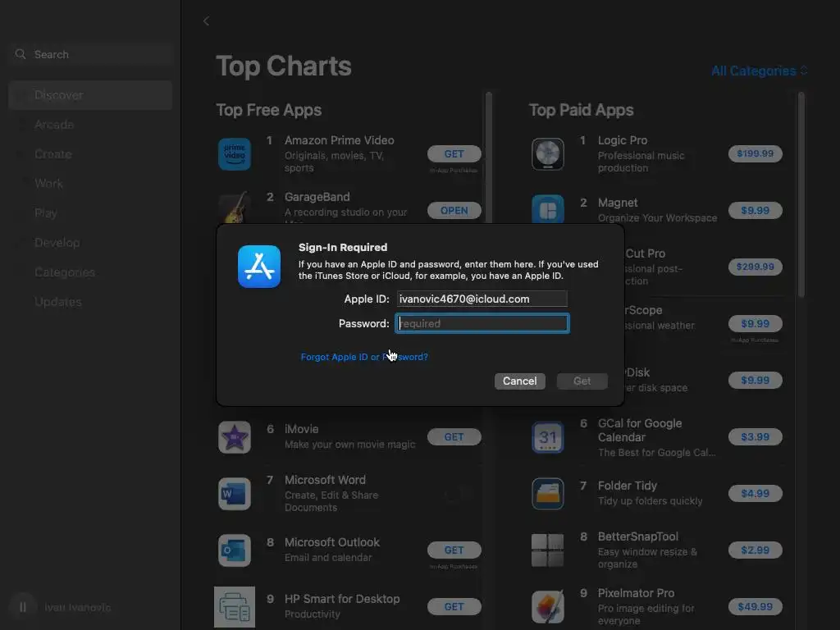Click the Ivan Ivanovic account name
840x630 pixels.
coord(78,608)
